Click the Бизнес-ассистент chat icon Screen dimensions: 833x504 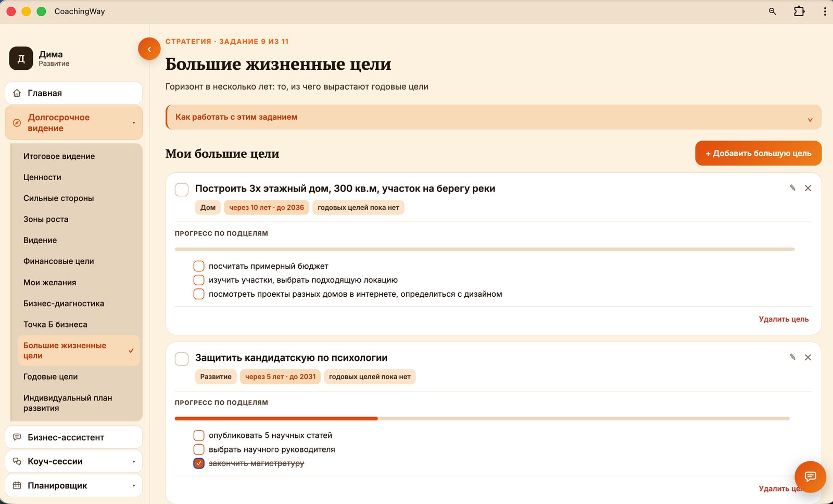[x=17, y=437]
